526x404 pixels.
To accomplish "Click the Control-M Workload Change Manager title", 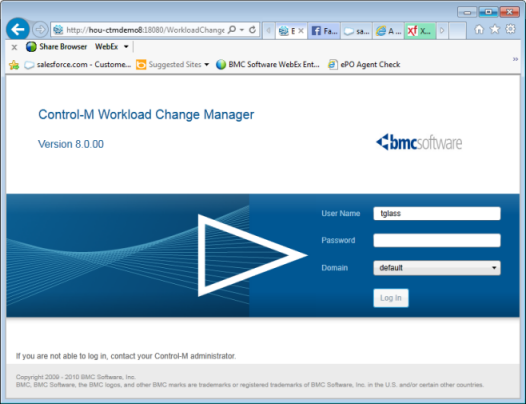I will (146, 115).
